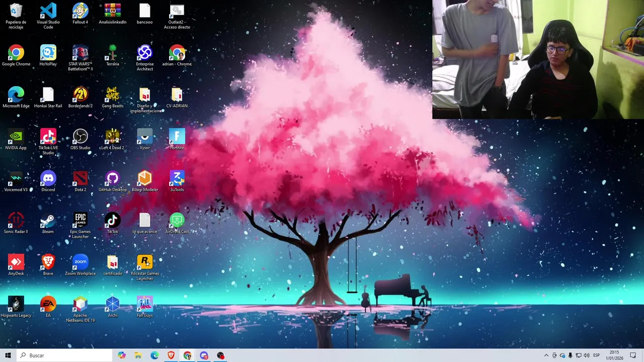Select the Dota 2 desktop icon
Viewport: 644px width, 362px height.
[x=80, y=178]
